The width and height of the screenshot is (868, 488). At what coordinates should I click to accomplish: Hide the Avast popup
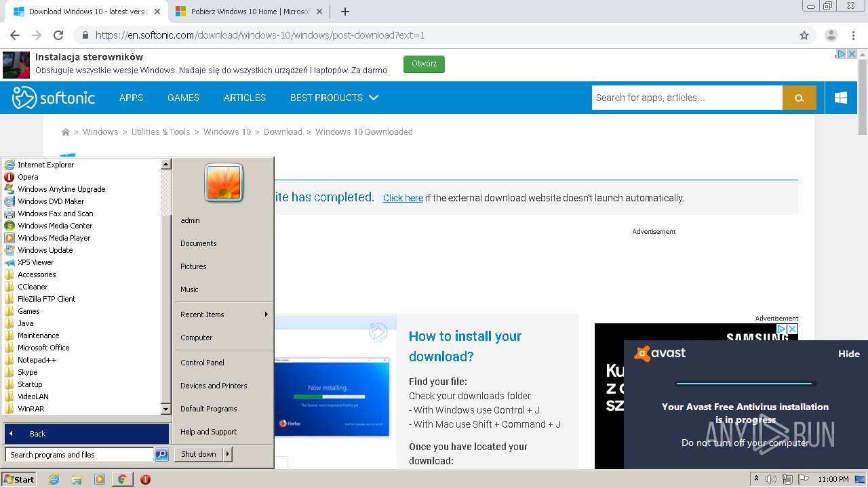pos(848,354)
